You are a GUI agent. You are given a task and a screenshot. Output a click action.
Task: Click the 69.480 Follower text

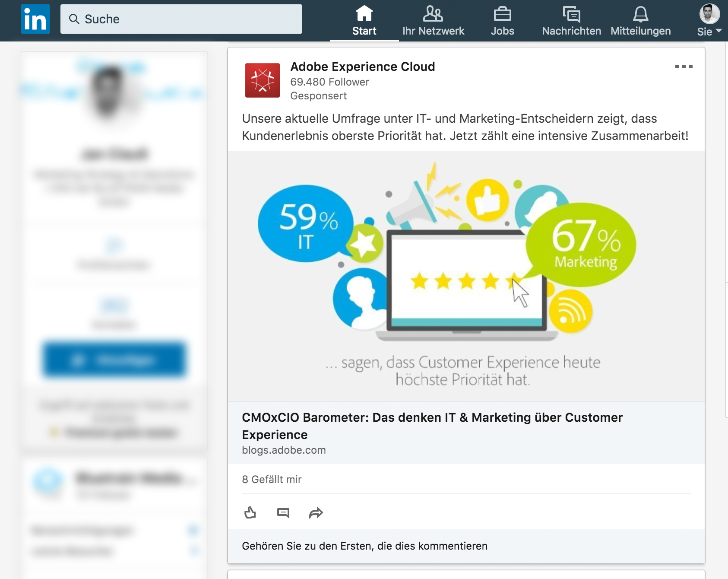[329, 82]
